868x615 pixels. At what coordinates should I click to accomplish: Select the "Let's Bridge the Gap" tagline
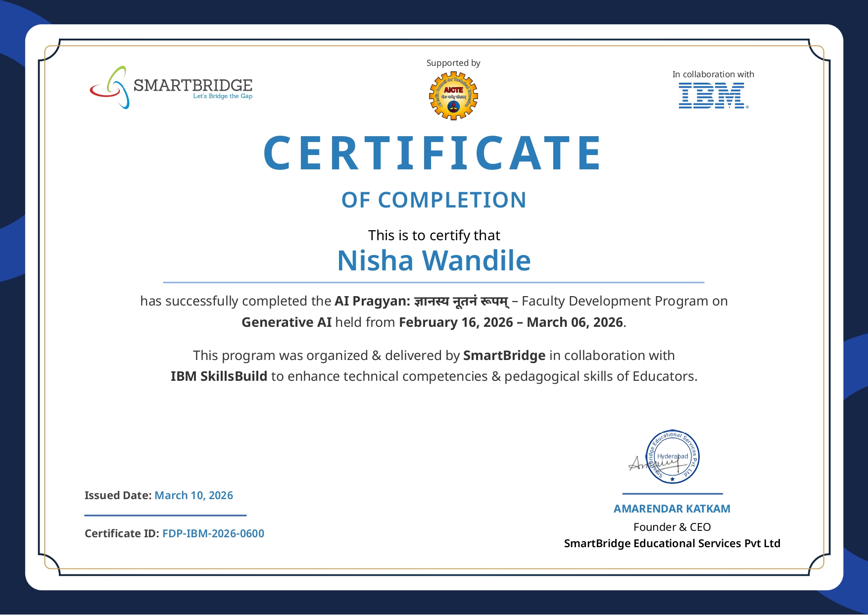click(x=222, y=96)
